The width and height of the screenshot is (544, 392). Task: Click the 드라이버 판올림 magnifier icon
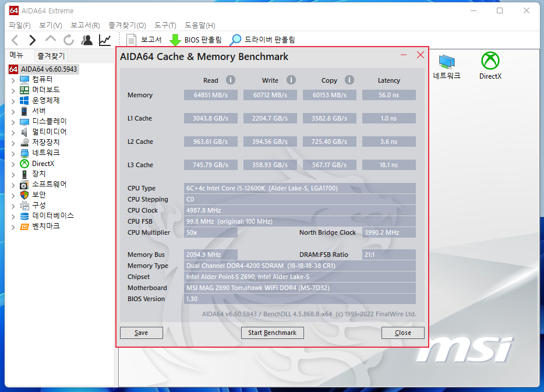235,40
